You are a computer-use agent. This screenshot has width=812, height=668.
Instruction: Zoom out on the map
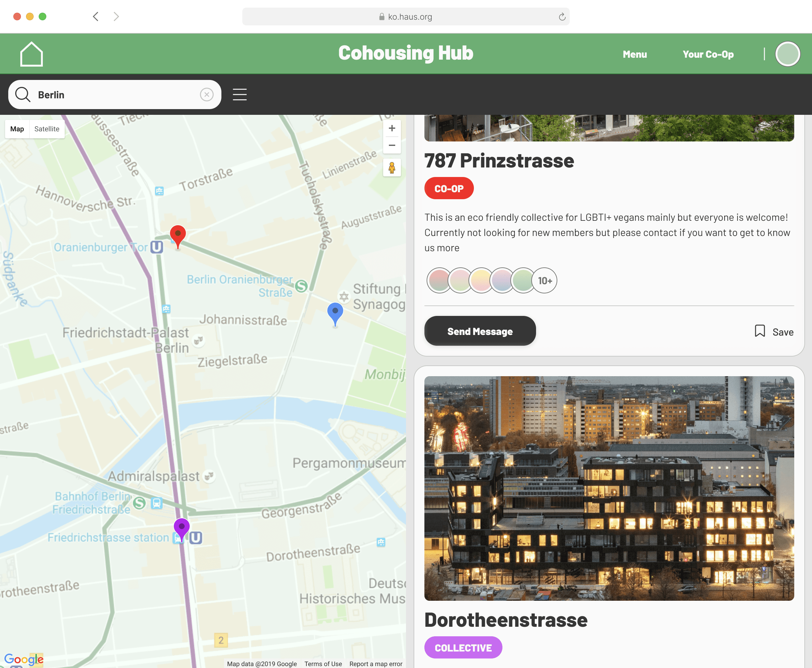[x=392, y=146]
